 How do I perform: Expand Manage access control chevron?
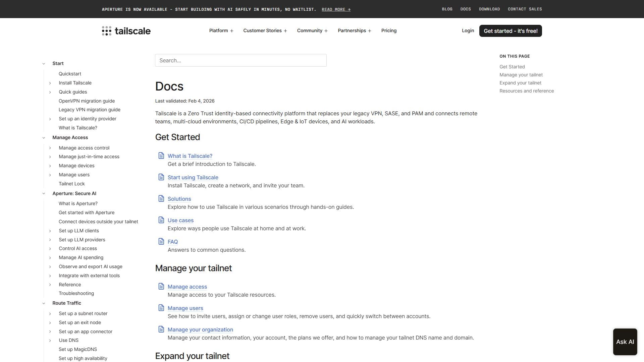tap(50, 148)
